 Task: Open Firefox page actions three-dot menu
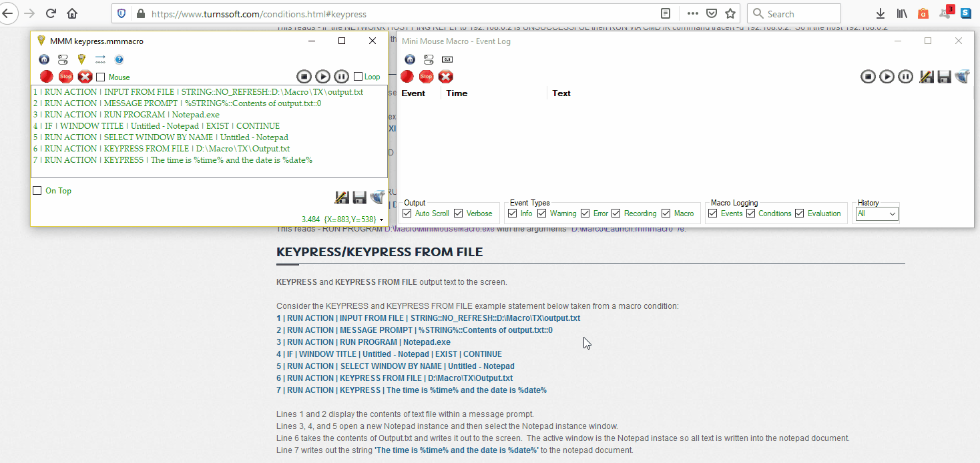pyautogui.click(x=693, y=13)
